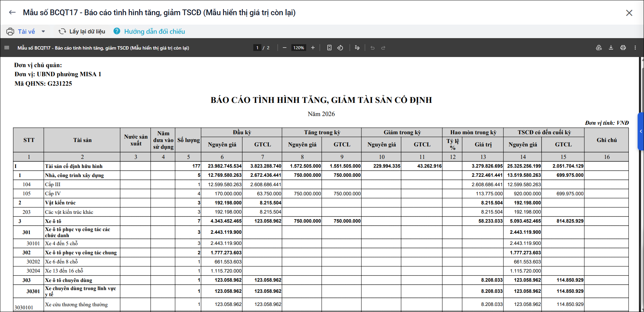The width and height of the screenshot is (644, 312).
Task: Click the 'Giảm trong kỳ' header
Action: tap(402, 132)
